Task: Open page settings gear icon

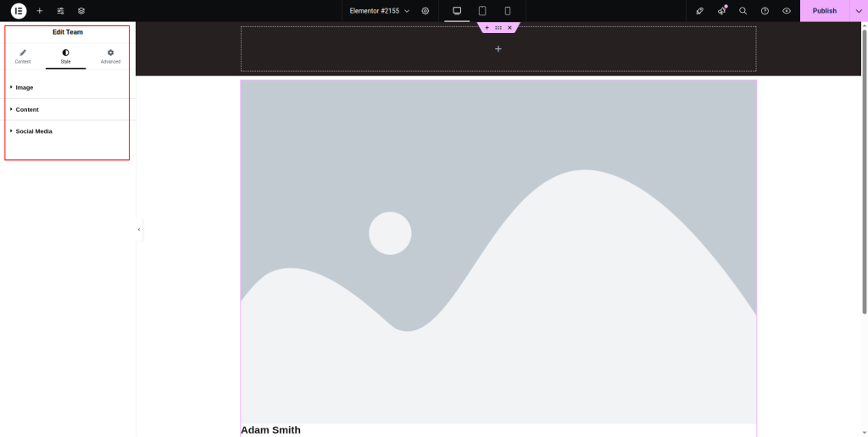Action: pos(426,10)
